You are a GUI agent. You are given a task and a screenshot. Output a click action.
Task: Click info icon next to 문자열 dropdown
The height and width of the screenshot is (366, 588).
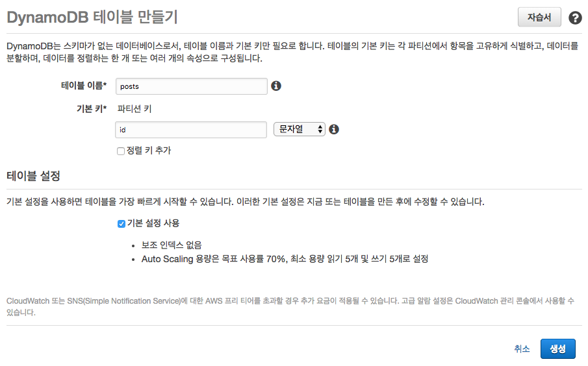point(334,129)
